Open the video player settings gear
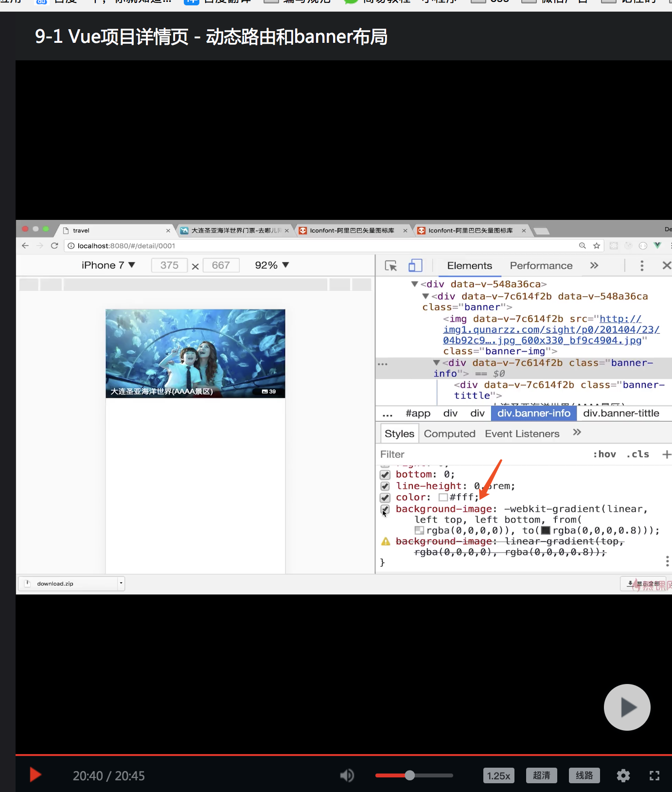The image size is (672, 792). point(623,775)
